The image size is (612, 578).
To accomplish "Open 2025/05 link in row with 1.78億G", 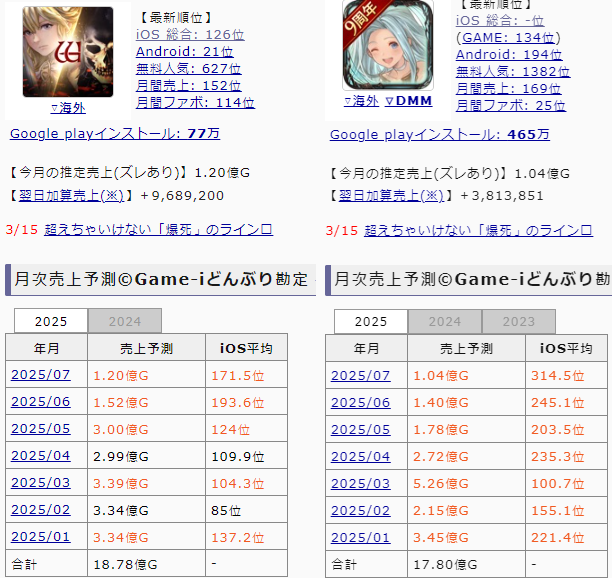I will [x=361, y=430].
